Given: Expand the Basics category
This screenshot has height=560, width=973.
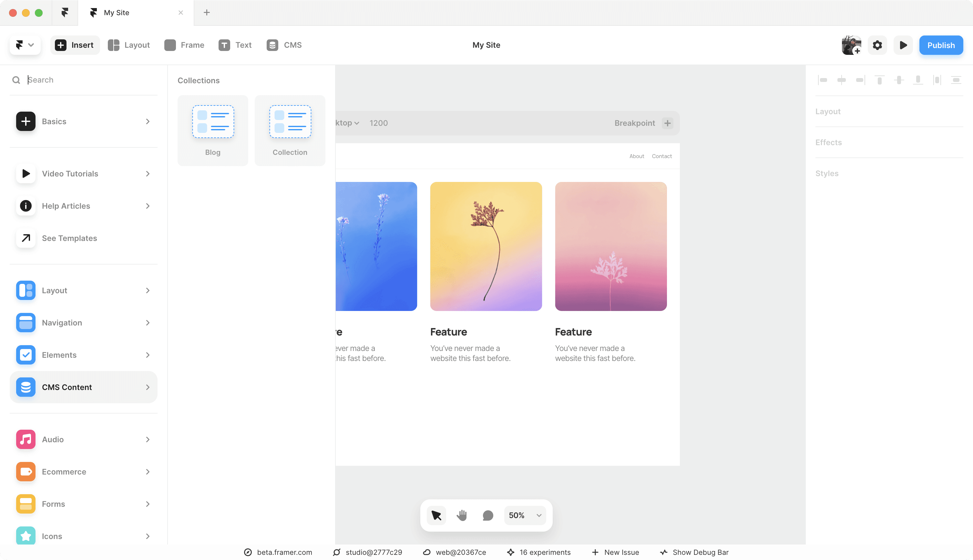Looking at the screenshot, I should 84,122.
